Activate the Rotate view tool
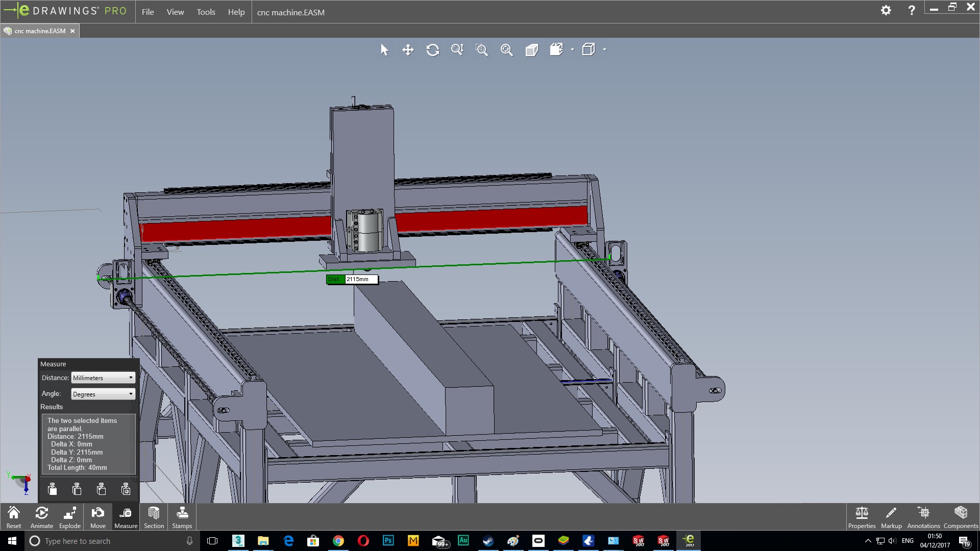Image resolution: width=980 pixels, height=551 pixels. click(432, 50)
